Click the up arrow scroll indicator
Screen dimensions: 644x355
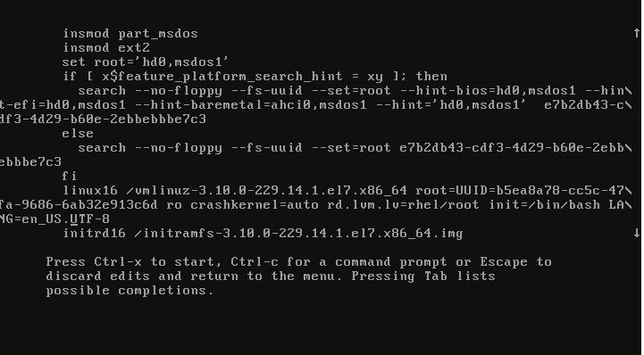[636, 33]
